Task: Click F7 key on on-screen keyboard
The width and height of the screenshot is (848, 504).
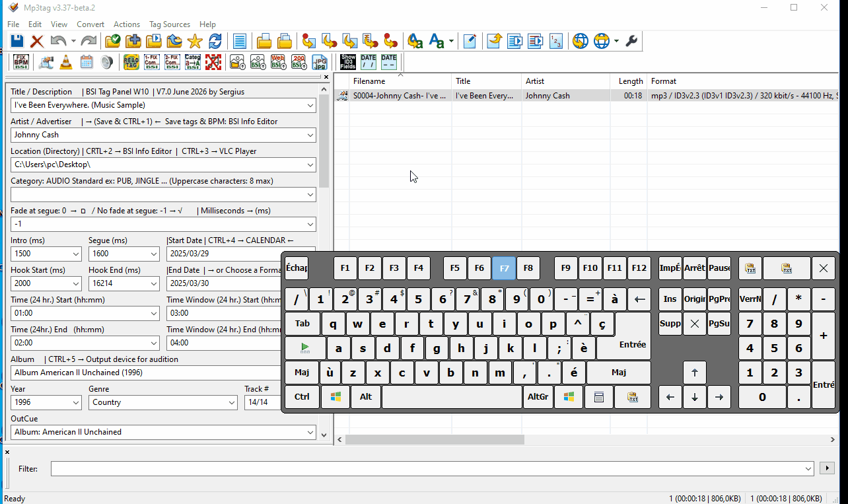Action: click(x=504, y=268)
